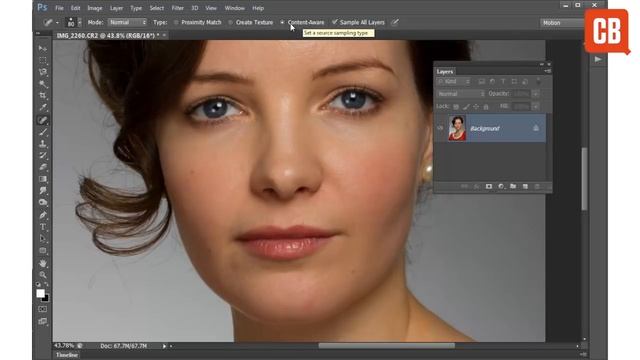
Task: Expand the Fill slider arrow
Action: point(536,107)
